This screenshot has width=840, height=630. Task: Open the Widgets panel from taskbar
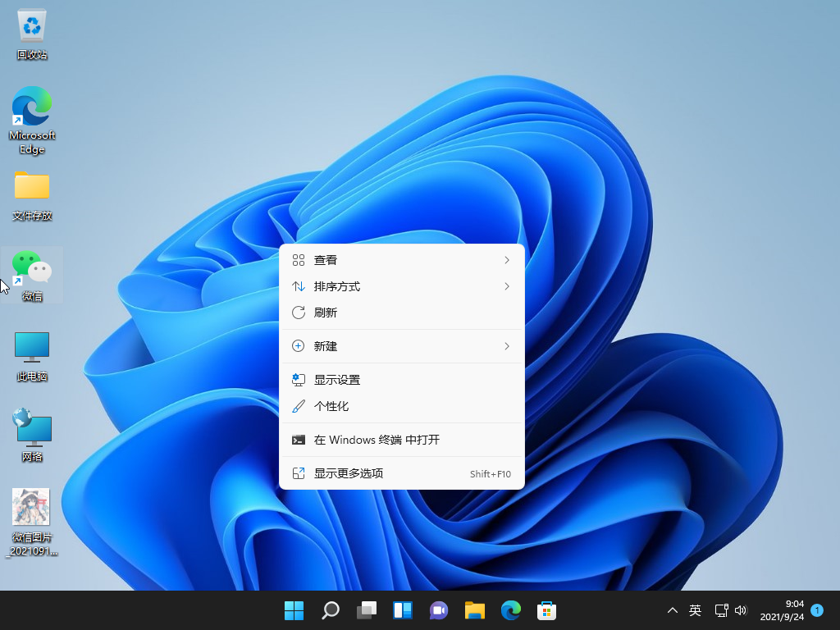click(402, 610)
